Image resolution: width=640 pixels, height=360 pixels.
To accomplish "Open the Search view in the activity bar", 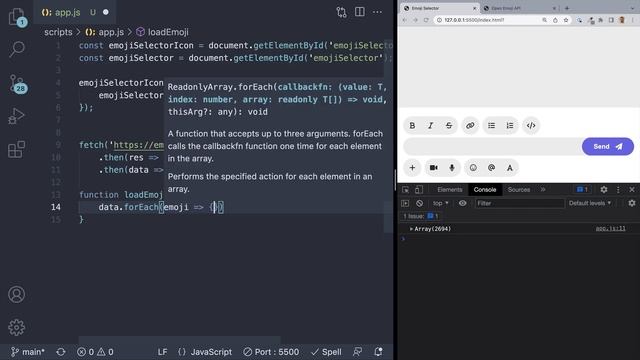I will point(17,49).
